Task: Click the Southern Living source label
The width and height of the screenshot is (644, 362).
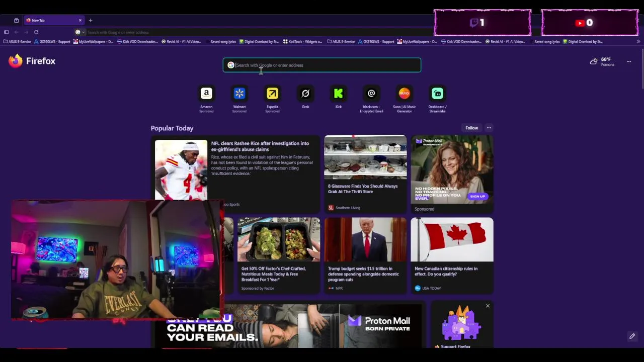Action: click(348, 208)
